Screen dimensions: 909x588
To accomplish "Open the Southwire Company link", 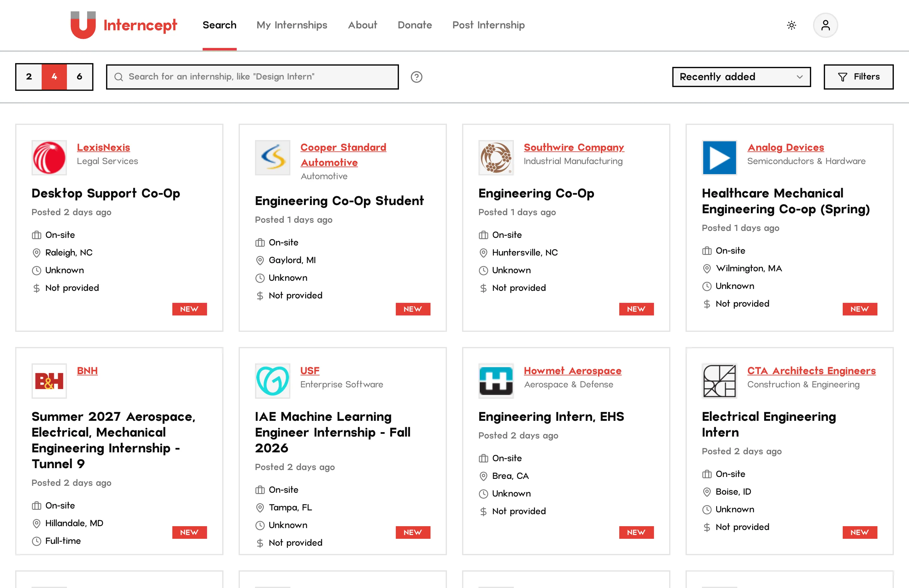I will pos(574,147).
